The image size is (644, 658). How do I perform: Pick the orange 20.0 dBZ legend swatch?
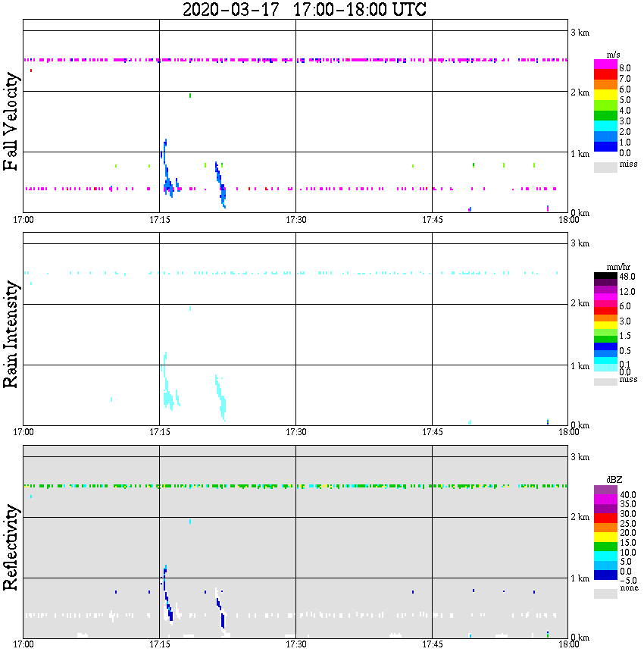click(x=605, y=528)
